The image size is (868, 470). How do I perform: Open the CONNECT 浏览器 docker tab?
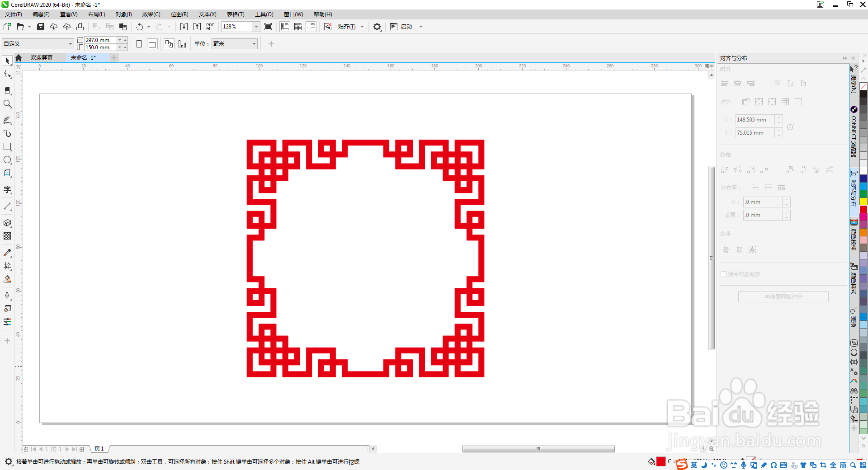[x=854, y=132]
